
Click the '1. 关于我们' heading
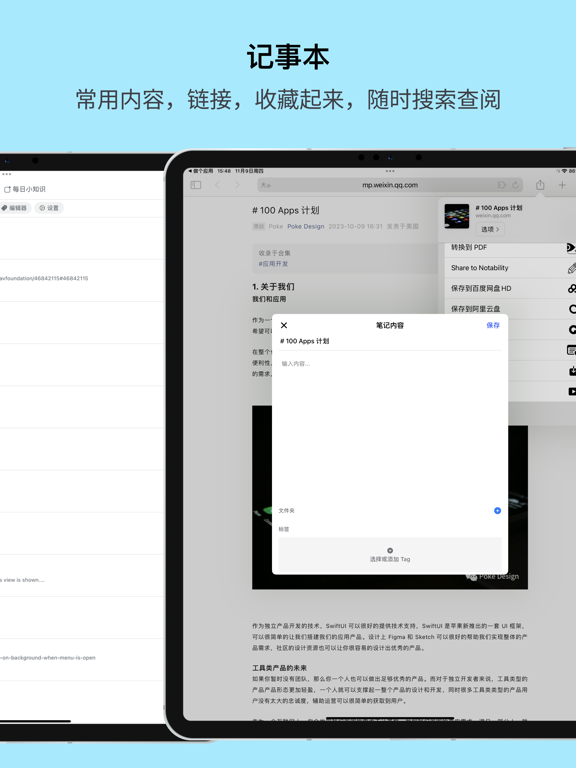(273, 287)
